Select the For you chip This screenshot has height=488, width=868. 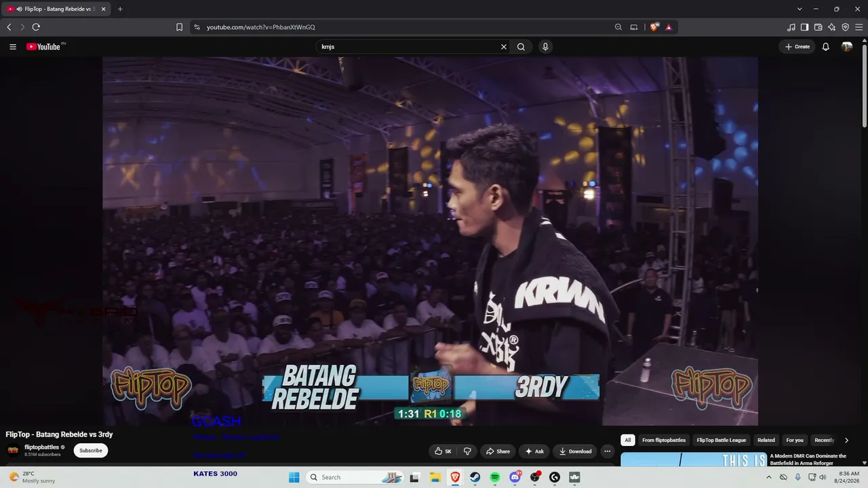[795, 440]
